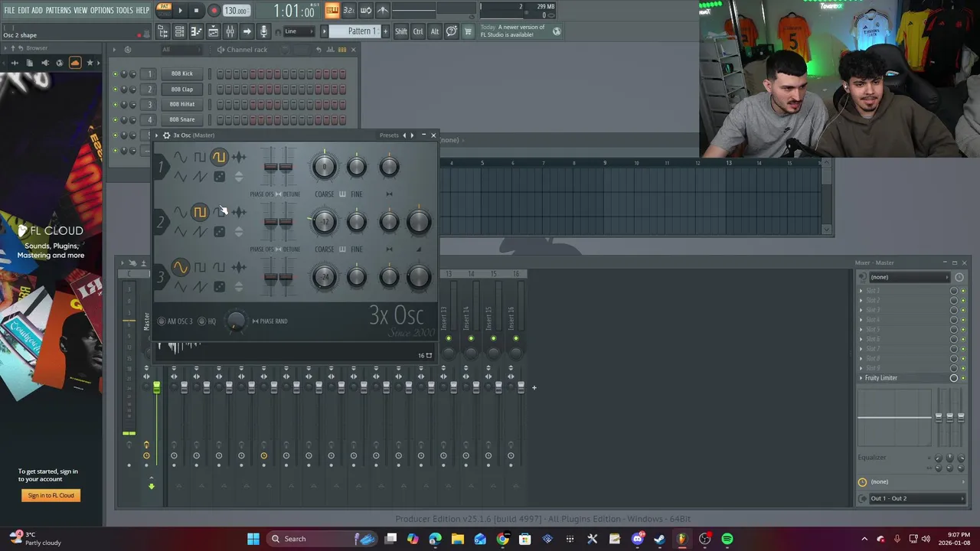This screenshot has width=980, height=551.
Task: Open OPTIONS menu
Action: point(102,10)
